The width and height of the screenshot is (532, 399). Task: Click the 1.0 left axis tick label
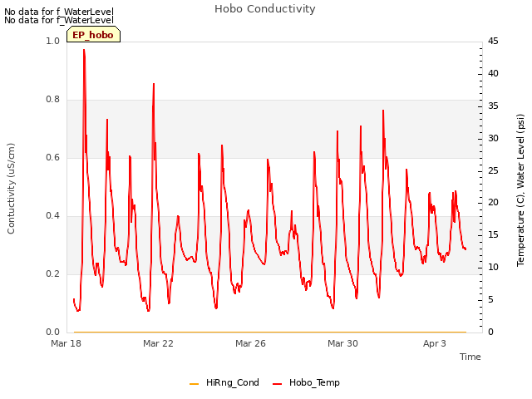53,41
